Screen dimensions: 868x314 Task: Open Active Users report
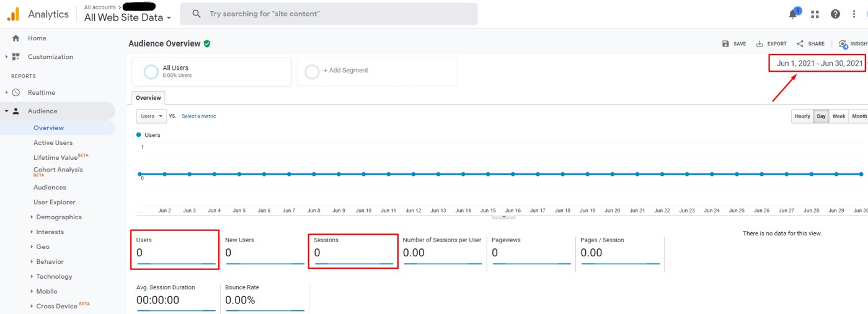click(53, 143)
